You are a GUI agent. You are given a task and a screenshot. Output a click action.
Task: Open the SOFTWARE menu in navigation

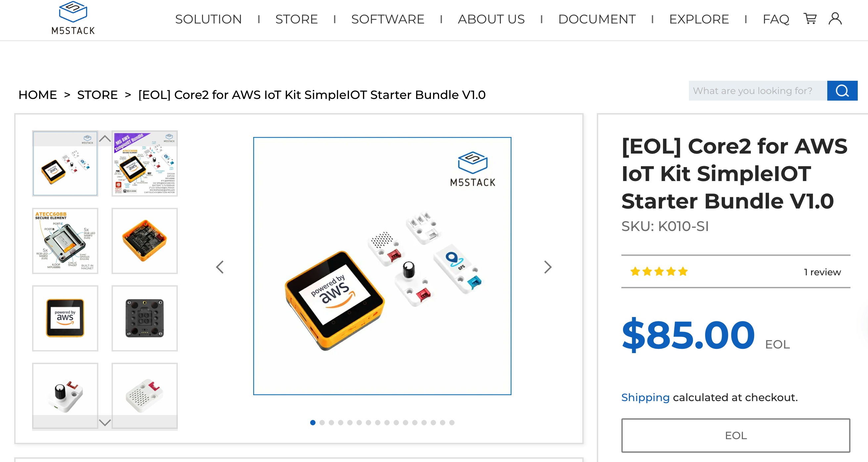(388, 19)
